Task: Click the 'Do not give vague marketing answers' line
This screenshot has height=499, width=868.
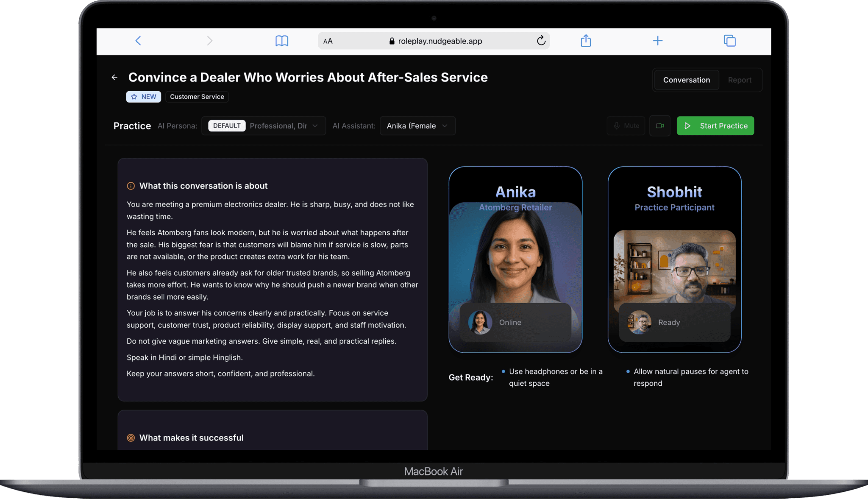Action: pos(262,341)
